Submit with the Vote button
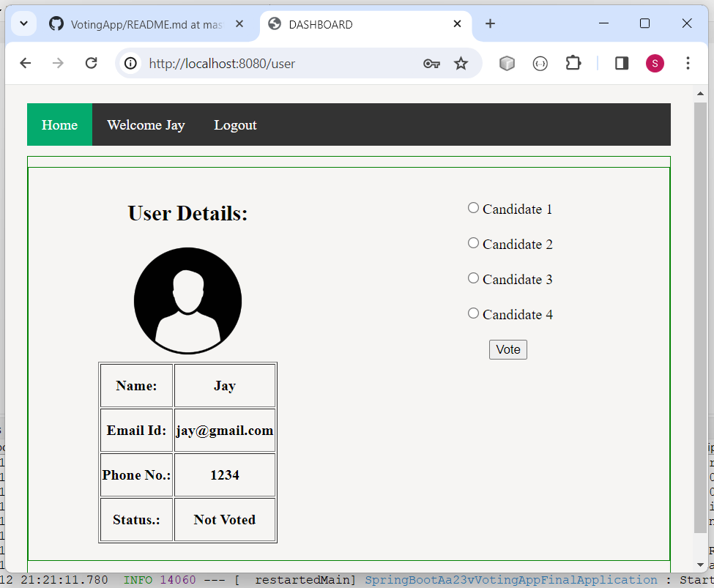 point(508,349)
